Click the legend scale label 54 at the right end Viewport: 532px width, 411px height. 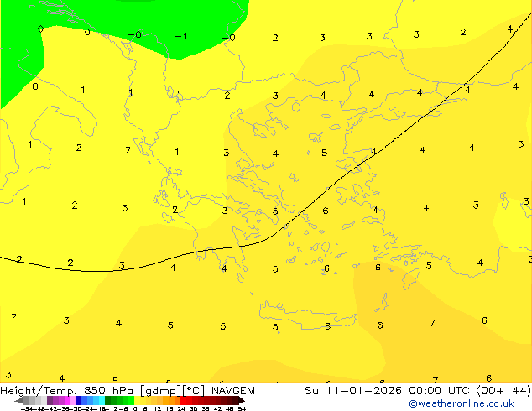tap(242, 409)
